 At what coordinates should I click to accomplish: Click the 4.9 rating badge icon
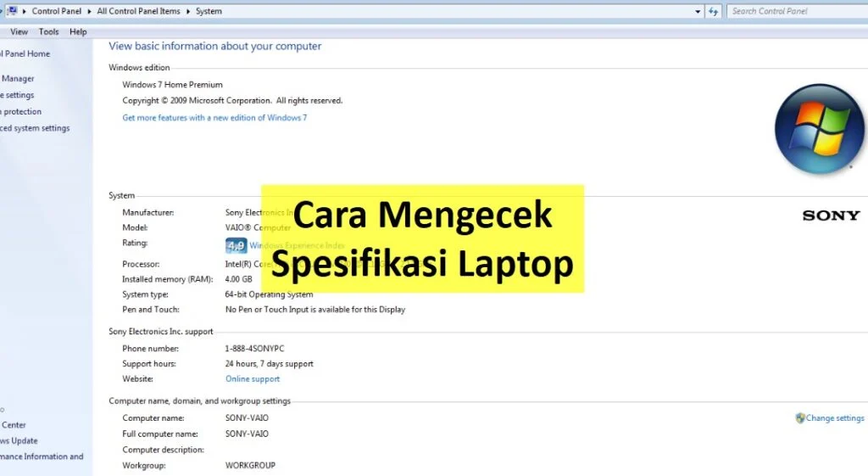pos(236,245)
